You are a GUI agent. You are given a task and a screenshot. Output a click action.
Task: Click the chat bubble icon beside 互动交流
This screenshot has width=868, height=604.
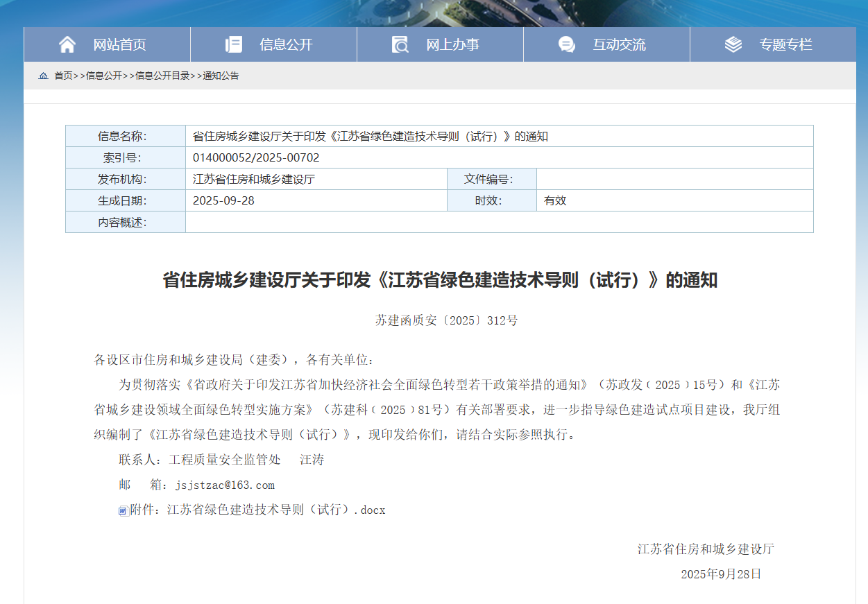pyautogui.click(x=567, y=44)
